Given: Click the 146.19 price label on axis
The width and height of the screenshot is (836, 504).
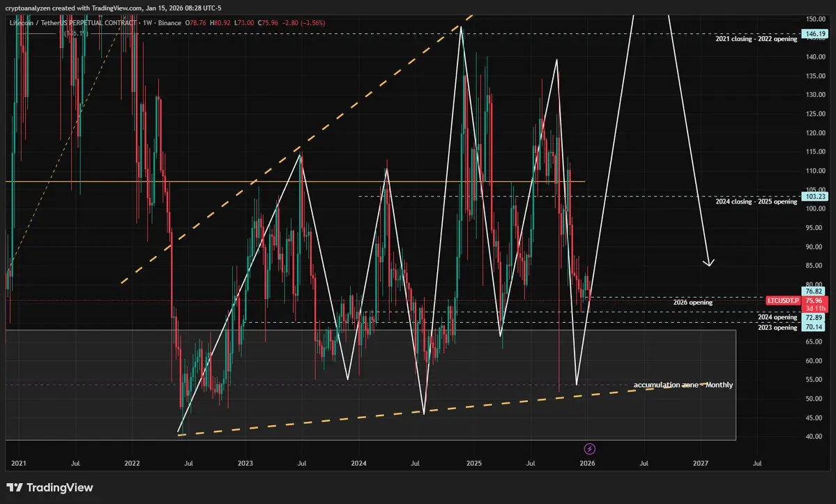Looking at the screenshot, I should coord(814,33).
